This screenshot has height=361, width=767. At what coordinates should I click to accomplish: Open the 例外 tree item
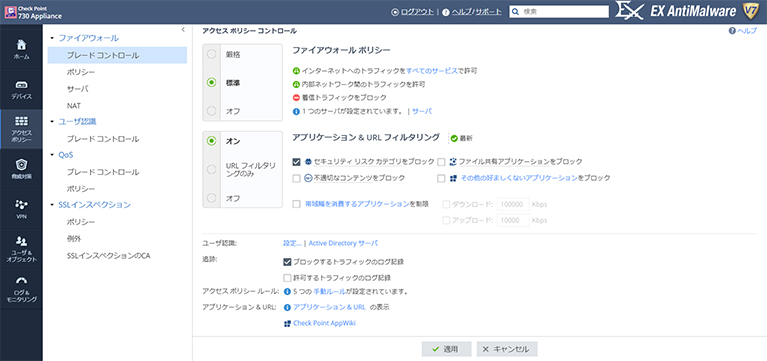coord(74,239)
